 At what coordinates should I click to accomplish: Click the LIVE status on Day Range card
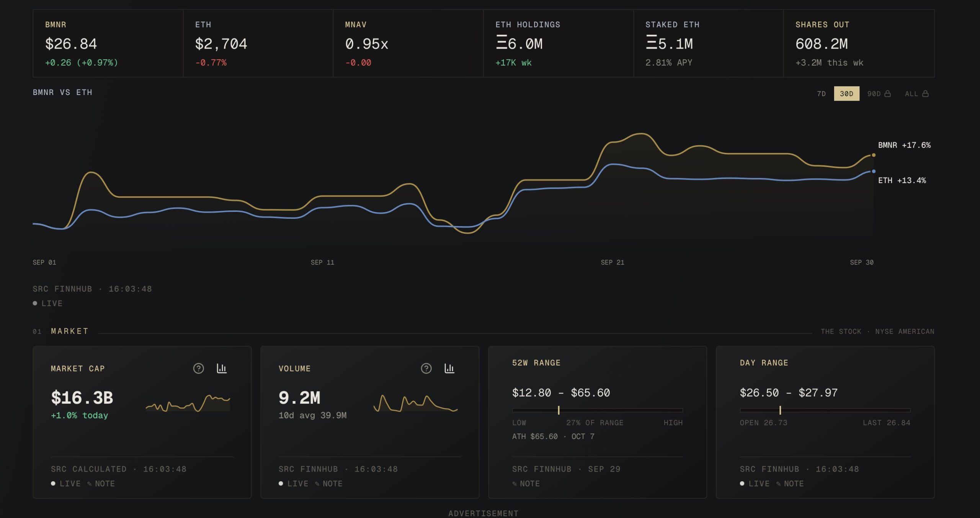click(x=755, y=484)
